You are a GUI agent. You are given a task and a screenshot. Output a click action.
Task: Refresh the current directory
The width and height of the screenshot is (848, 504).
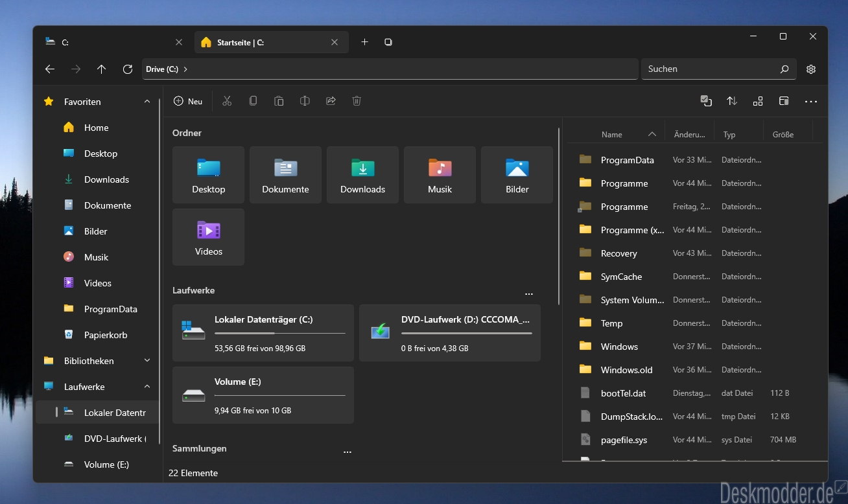point(128,69)
